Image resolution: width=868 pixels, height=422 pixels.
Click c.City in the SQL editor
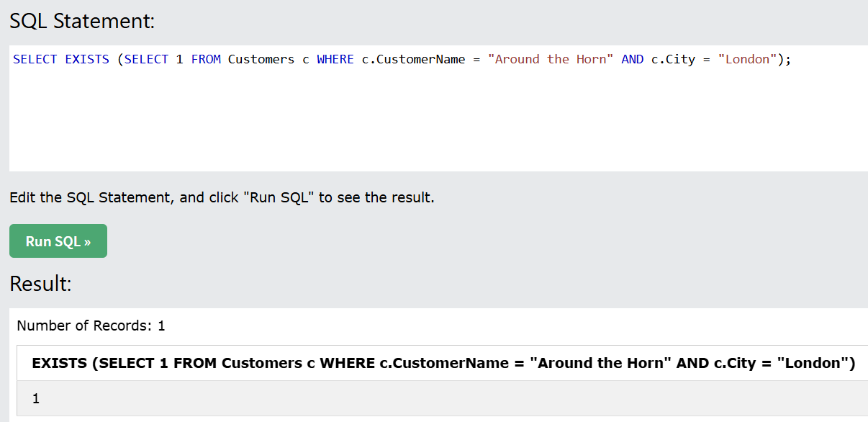673,59
